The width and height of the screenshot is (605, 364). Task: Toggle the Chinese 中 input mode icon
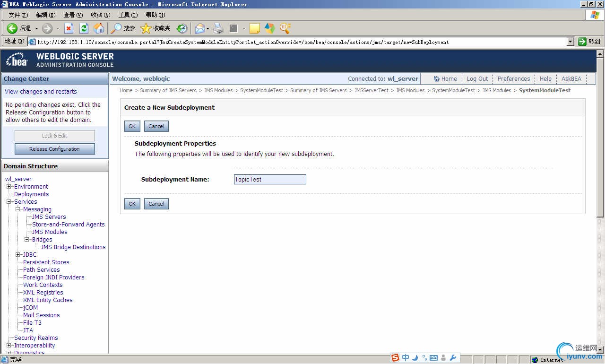tap(406, 358)
